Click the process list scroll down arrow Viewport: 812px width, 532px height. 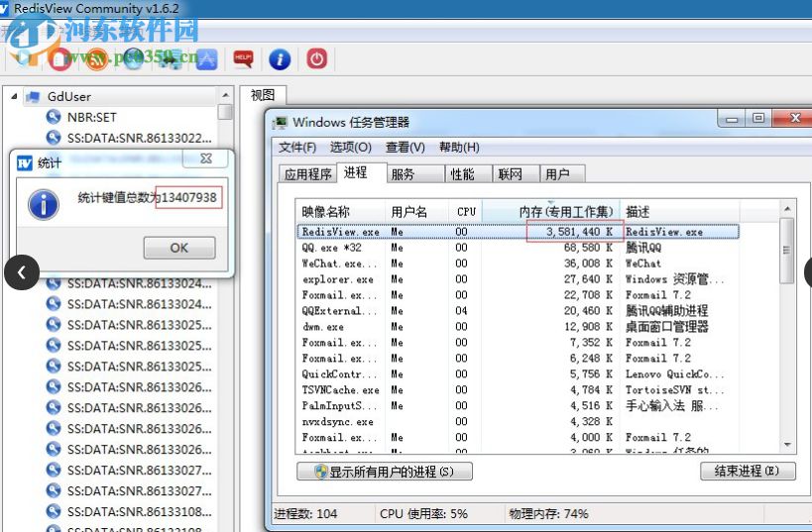tap(787, 445)
